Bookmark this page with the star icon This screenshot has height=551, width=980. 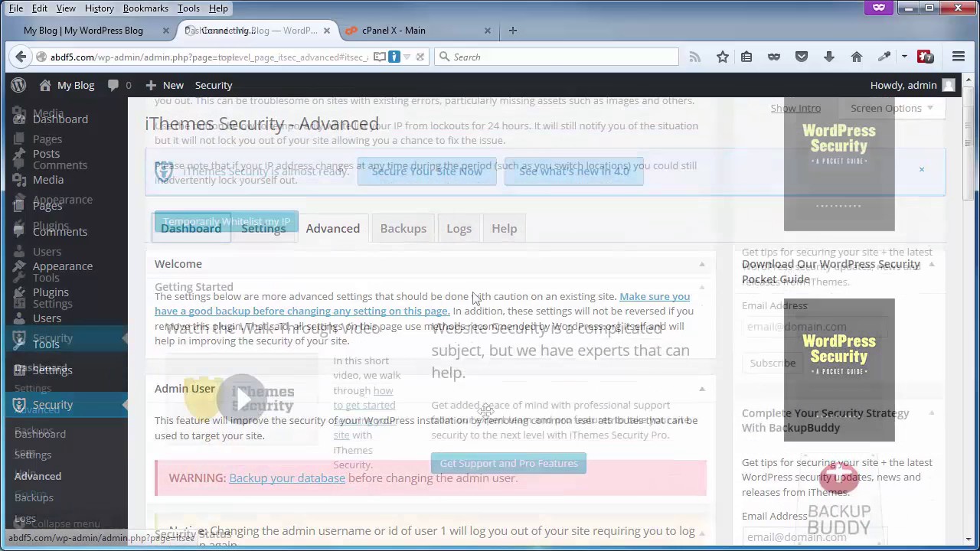click(x=722, y=57)
